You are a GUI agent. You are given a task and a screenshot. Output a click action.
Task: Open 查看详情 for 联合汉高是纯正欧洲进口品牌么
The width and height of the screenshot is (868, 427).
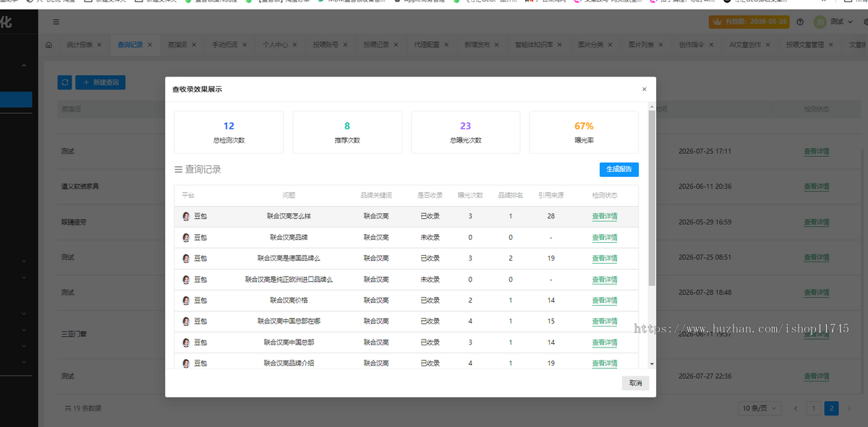pyautogui.click(x=605, y=280)
